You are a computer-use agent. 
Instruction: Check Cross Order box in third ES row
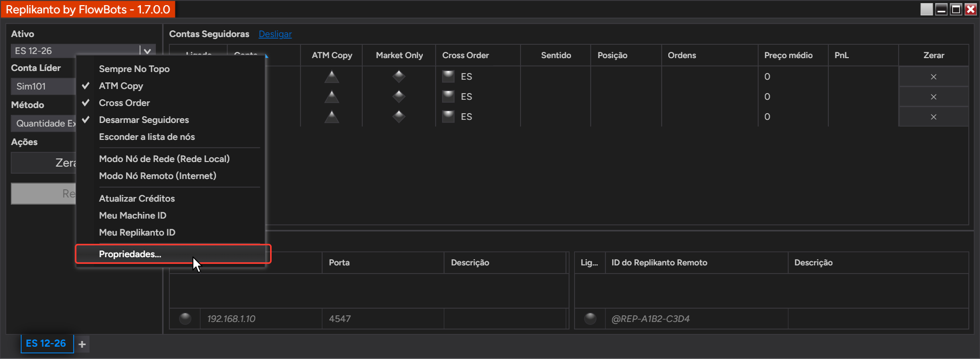pyautogui.click(x=449, y=116)
